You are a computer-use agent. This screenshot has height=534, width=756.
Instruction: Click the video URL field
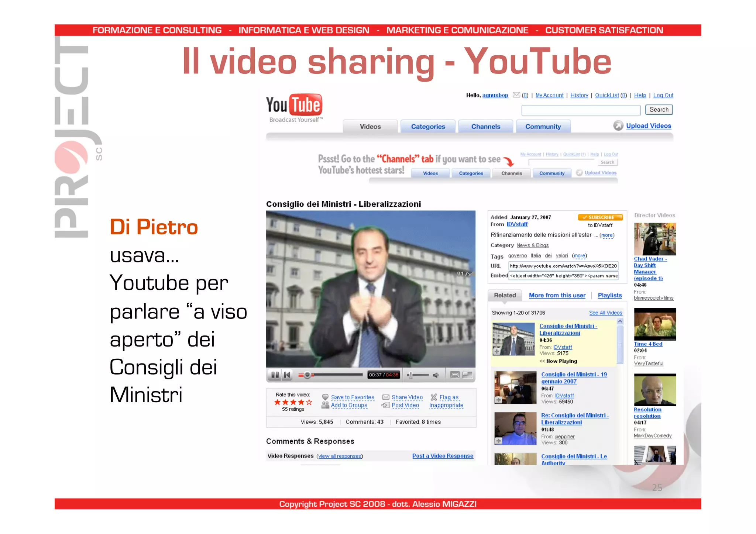click(563, 266)
